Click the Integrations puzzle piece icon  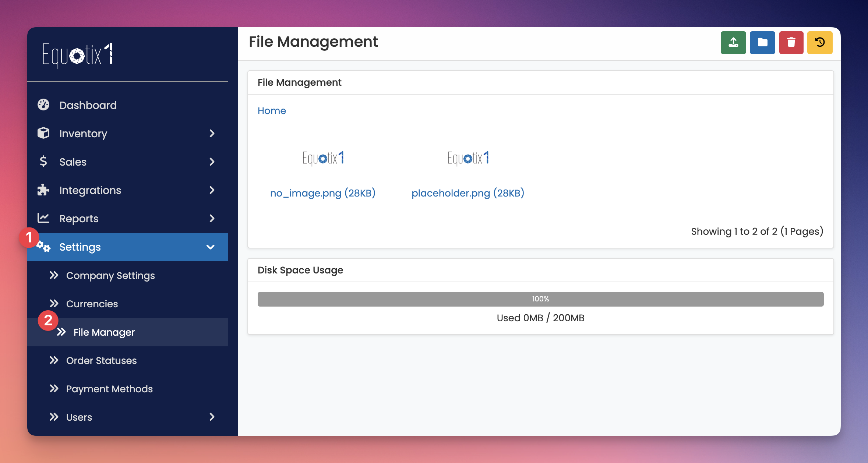tap(43, 190)
